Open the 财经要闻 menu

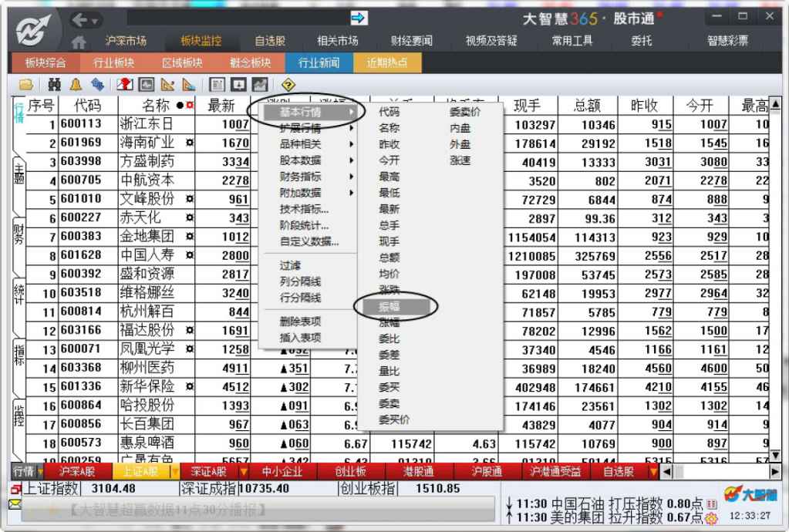pos(412,41)
